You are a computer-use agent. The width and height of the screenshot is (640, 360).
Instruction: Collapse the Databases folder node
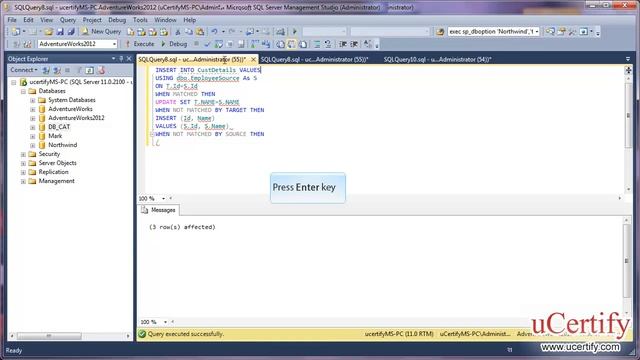click(x=23, y=91)
